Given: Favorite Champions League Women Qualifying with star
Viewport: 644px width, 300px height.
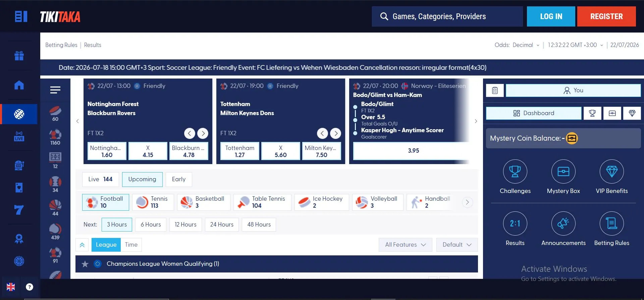Looking at the screenshot, I should click(85, 264).
